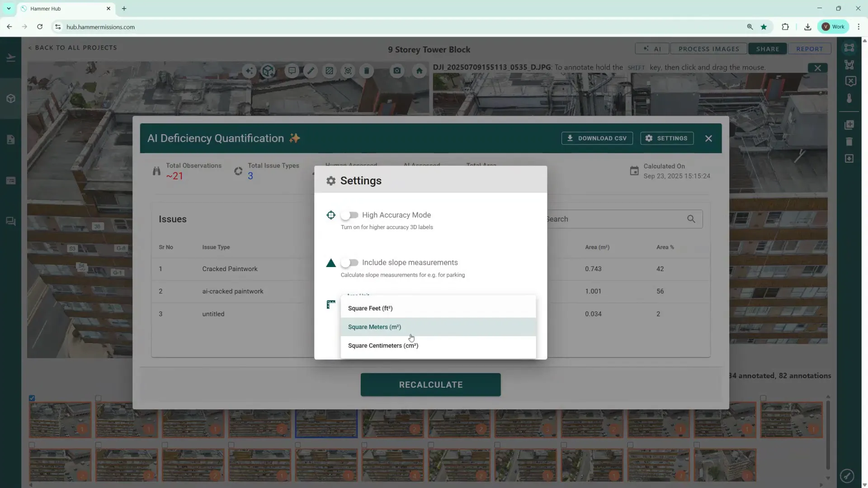Click the search magnifier icon in Issues
The image size is (868, 488).
691,219
